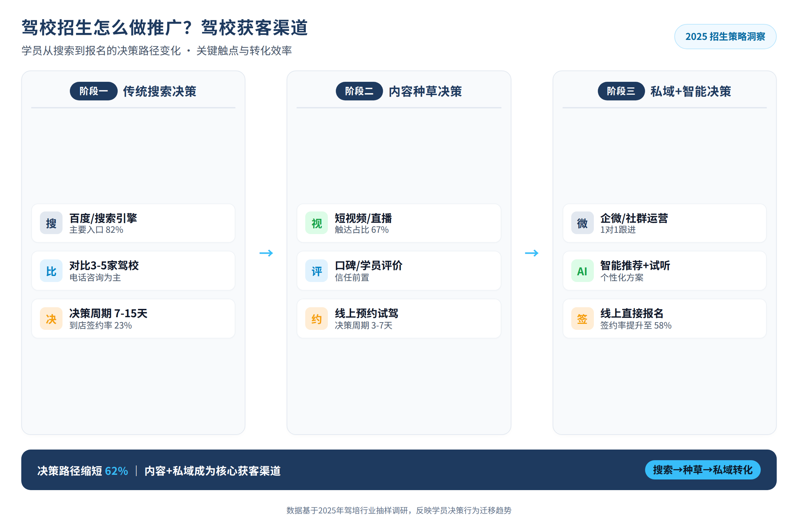The width and height of the screenshot is (798, 532).
Task: Click the 决 icon beside 决策周期 7-15天
Action: tap(51, 319)
